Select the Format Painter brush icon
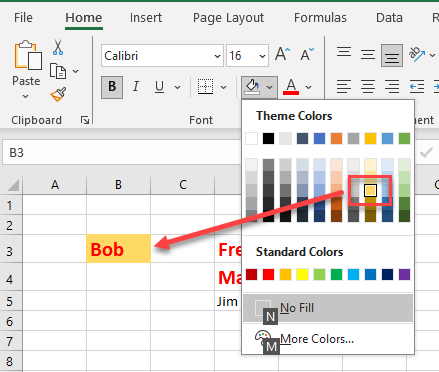Screen dimensions: 439x372 tap(58, 95)
